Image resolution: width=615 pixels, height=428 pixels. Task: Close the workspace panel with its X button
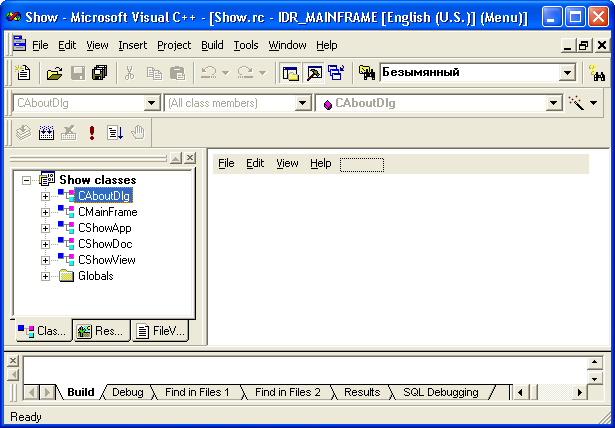(x=190, y=158)
